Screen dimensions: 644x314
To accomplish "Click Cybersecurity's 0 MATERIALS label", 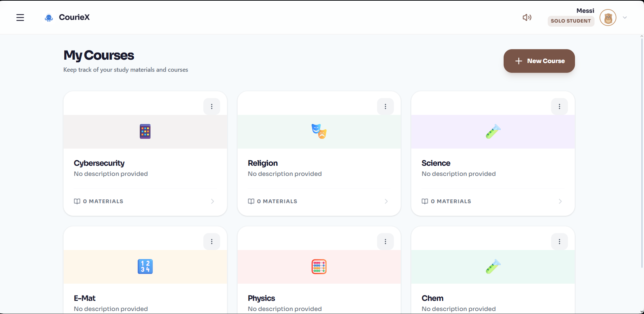I will coord(103,201).
